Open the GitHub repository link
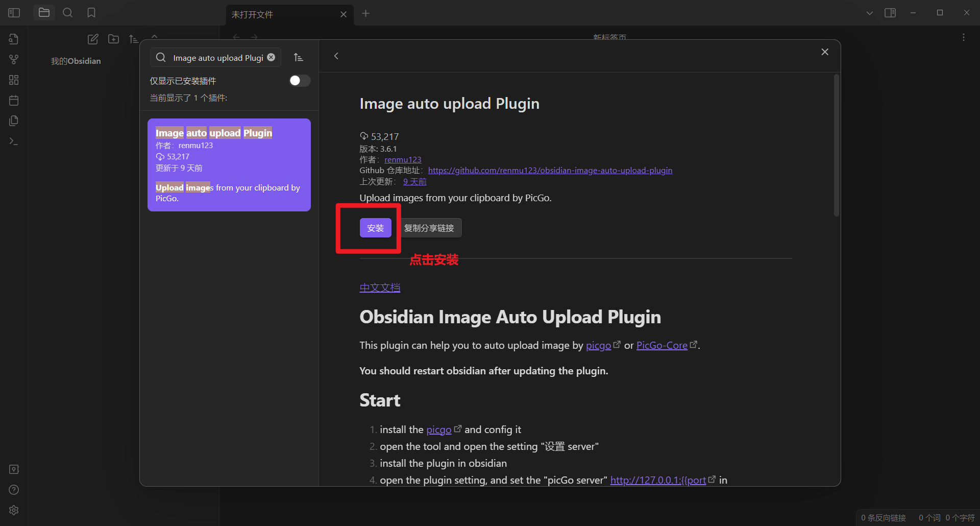Viewport: 980px width, 526px height. pyautogui.click(x=550, y=171)
